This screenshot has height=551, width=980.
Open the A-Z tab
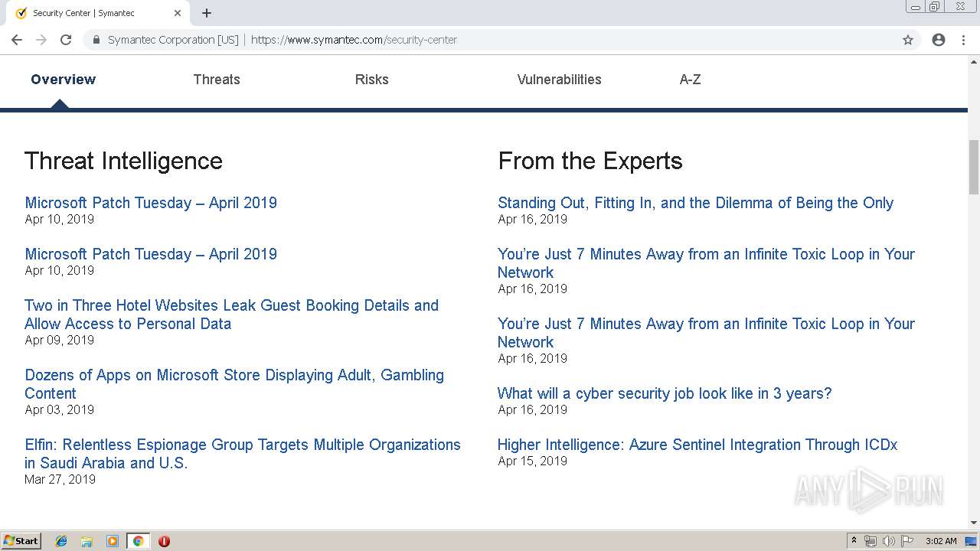pos(690,80)
